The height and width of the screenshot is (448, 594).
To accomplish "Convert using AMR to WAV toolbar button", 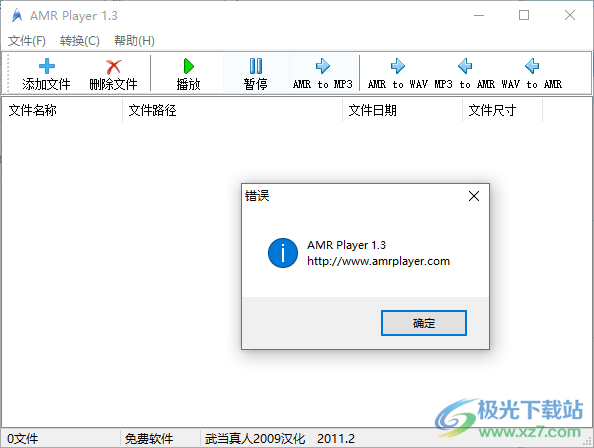I will pyautogui.click(x=397, y=73).
